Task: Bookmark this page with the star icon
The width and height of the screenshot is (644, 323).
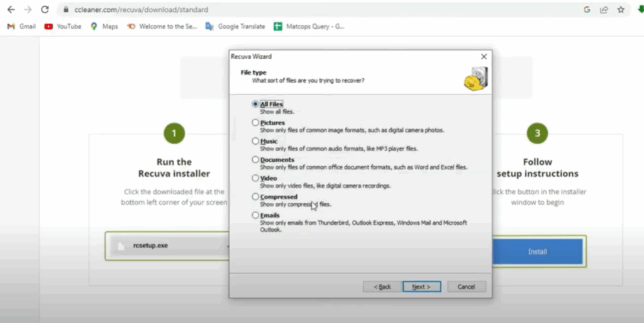Action: click(x=621, y=9)
